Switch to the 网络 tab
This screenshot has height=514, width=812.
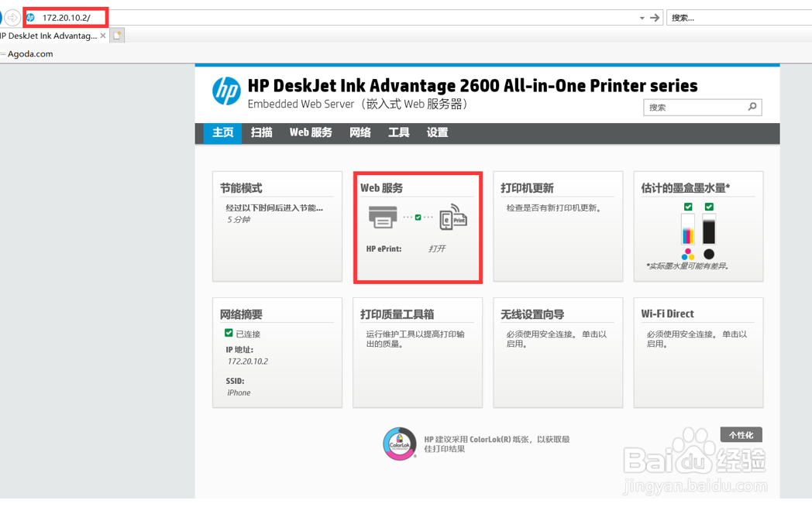pos(360,132)
